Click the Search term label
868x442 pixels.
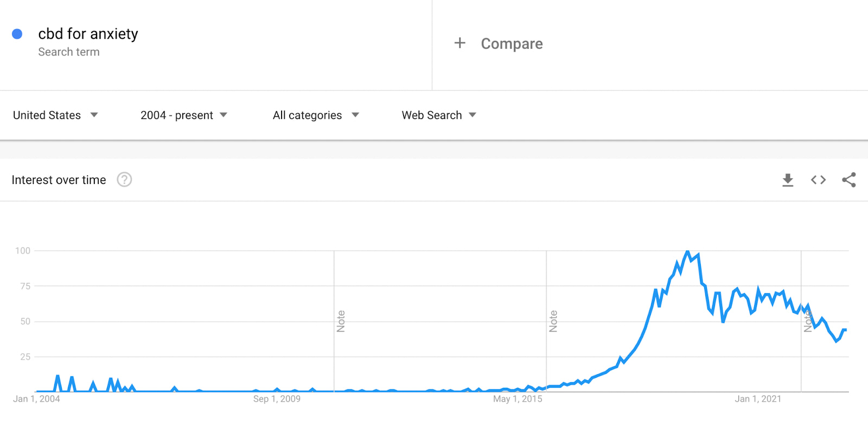[68, 52]
